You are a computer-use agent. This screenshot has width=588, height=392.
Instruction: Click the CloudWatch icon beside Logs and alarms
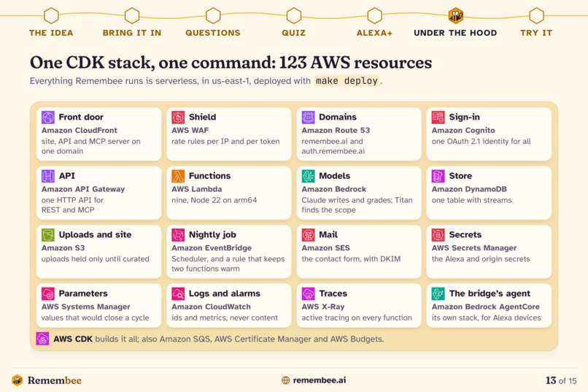point(178,293)
